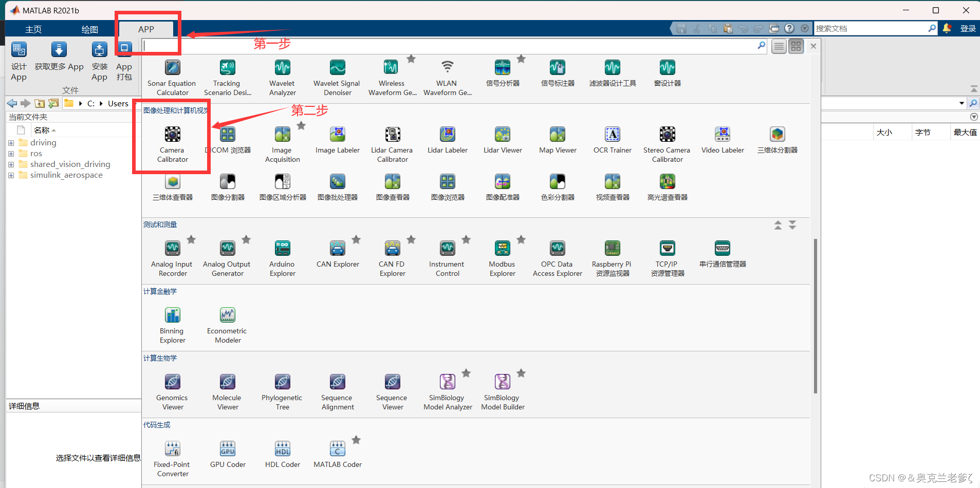Open the Camera Calibrator app
The height and width of the screenshot is (488, 980).
tap(172, 144)
